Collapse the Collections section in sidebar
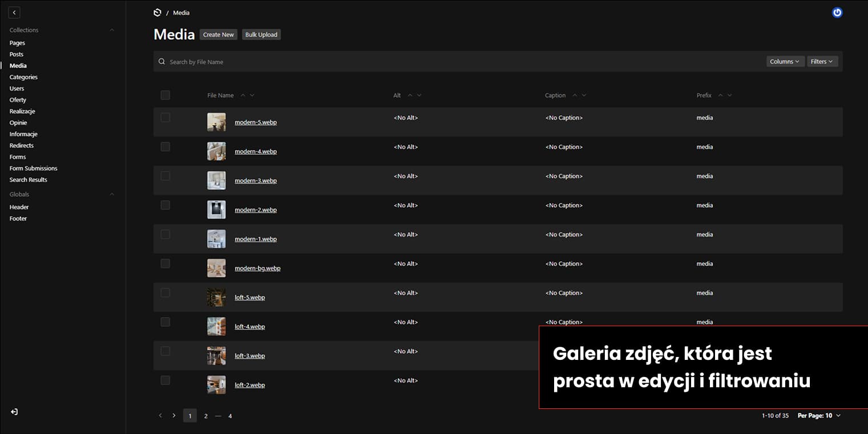Image resolution: width=868 pixels, height=434 pixels. [112, 30]
